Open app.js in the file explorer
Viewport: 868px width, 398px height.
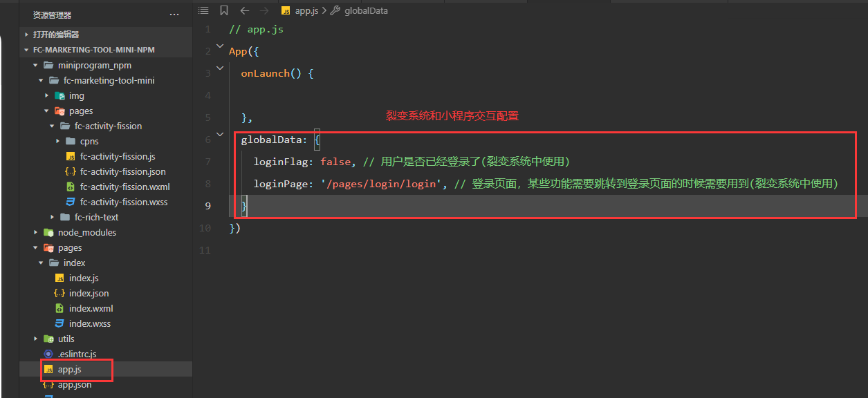point(69,370)
